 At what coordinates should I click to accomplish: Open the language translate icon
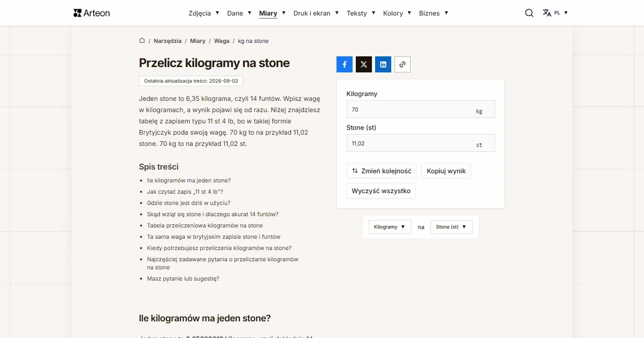pos(547,13)
